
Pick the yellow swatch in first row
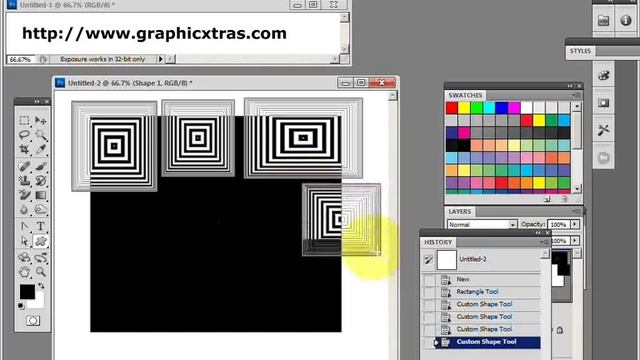[x=464, y=108]
